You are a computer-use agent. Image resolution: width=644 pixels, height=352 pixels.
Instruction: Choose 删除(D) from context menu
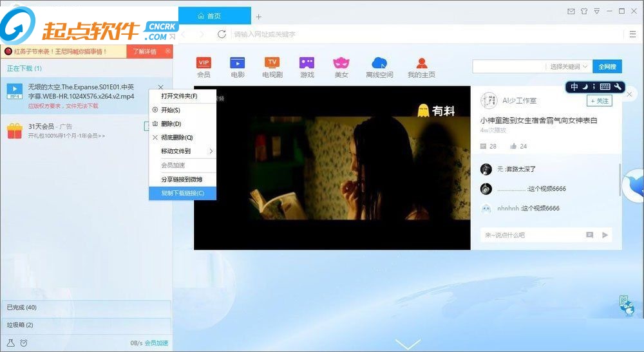click(182, 124)
